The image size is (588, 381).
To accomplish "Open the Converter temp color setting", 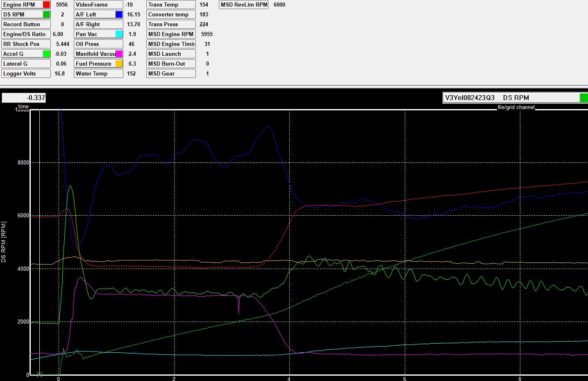I will point(170,14).
